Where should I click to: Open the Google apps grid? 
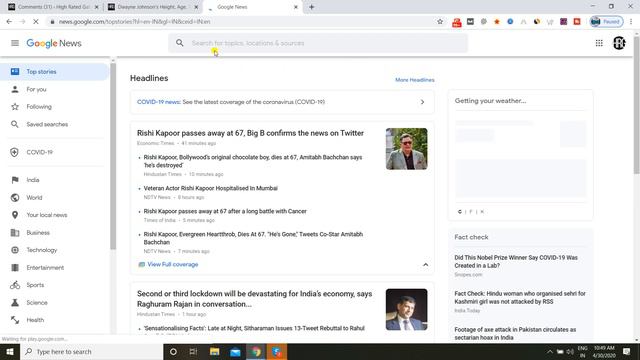(x=599, y=43)
